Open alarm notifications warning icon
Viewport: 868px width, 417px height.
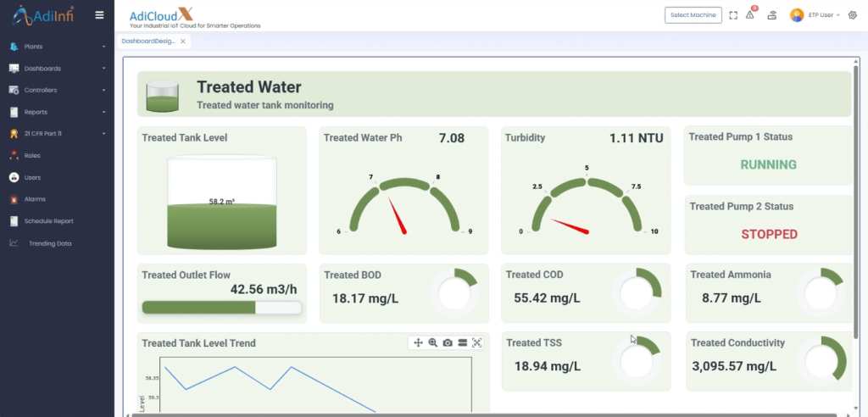click(750, 15)
